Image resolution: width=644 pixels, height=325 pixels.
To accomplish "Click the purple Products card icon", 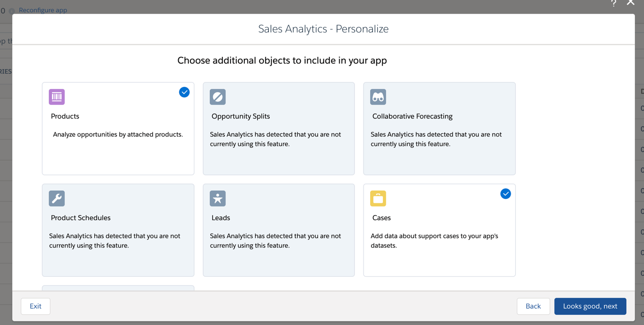I will click(57, 97).
